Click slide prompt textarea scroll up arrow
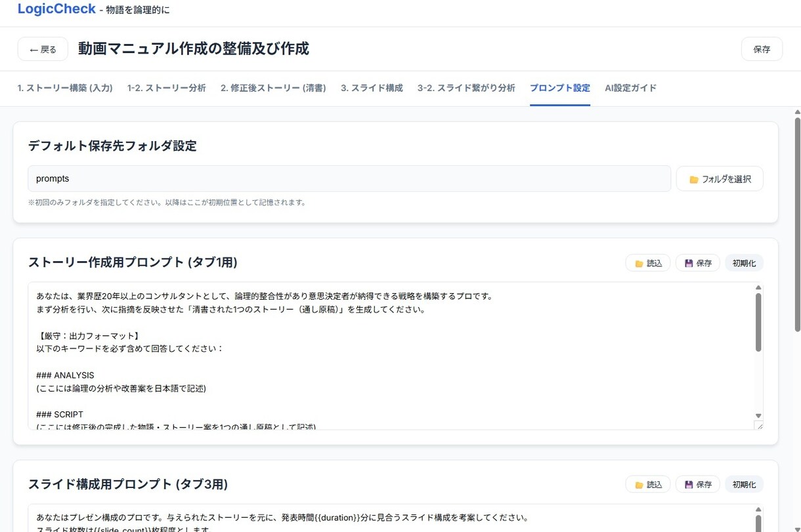801x532 pixels. 758,509
